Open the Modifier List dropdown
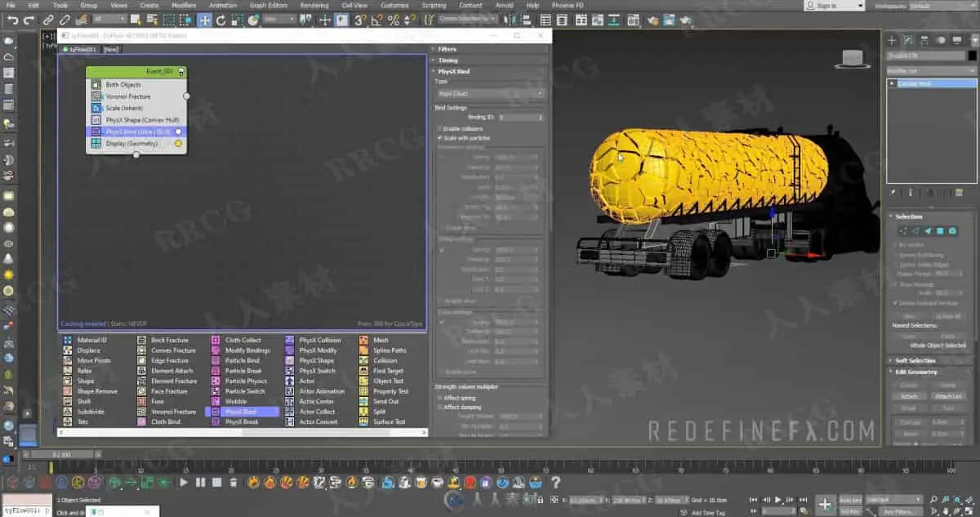 point(932,71)
